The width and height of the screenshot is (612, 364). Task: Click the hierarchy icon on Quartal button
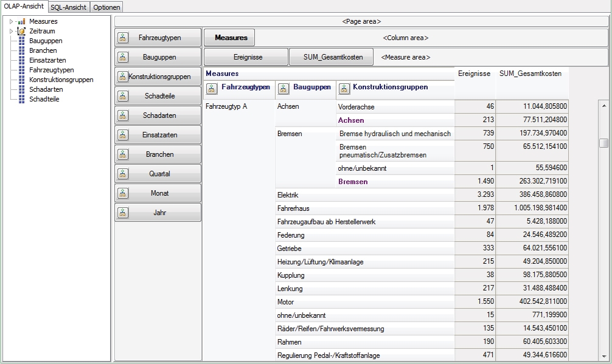[x=123, y=174]
